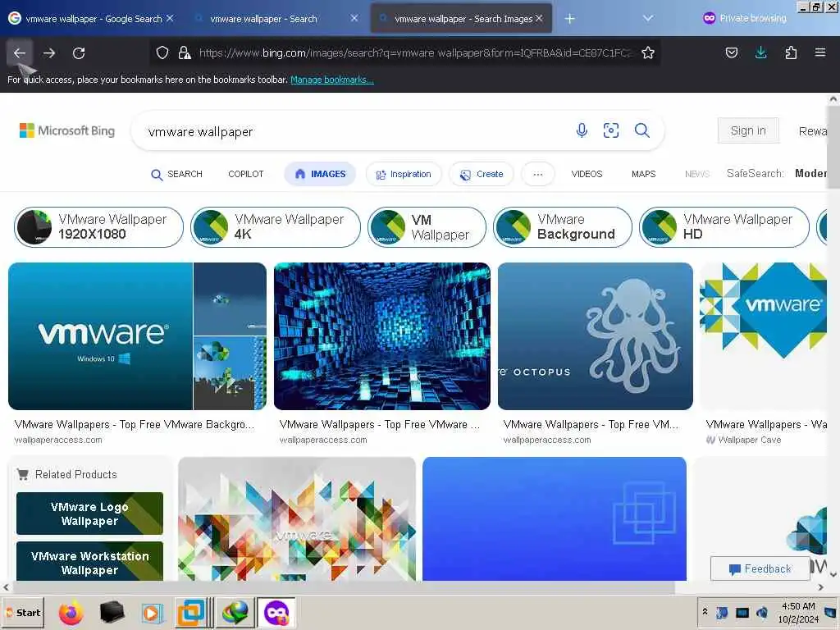840x630 pixels.
Task: Open the vmware diamond pattern thumbnail
Action: click(764, 336)
